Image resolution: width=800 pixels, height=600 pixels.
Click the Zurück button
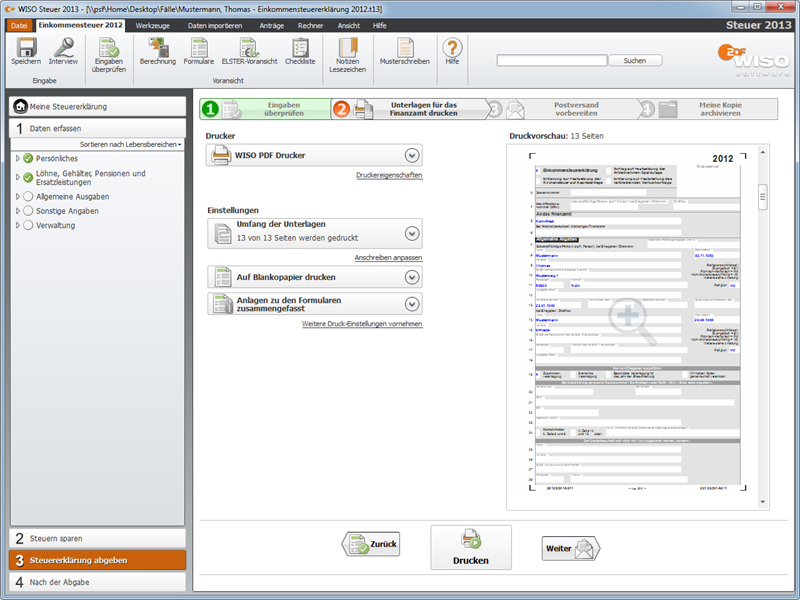(370, 544)
